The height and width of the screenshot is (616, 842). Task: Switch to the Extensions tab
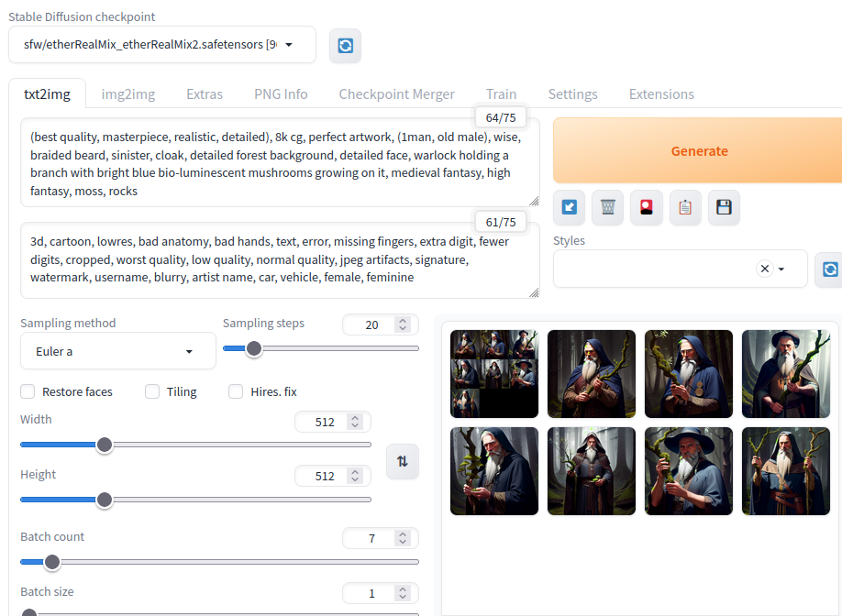point(661,94)
